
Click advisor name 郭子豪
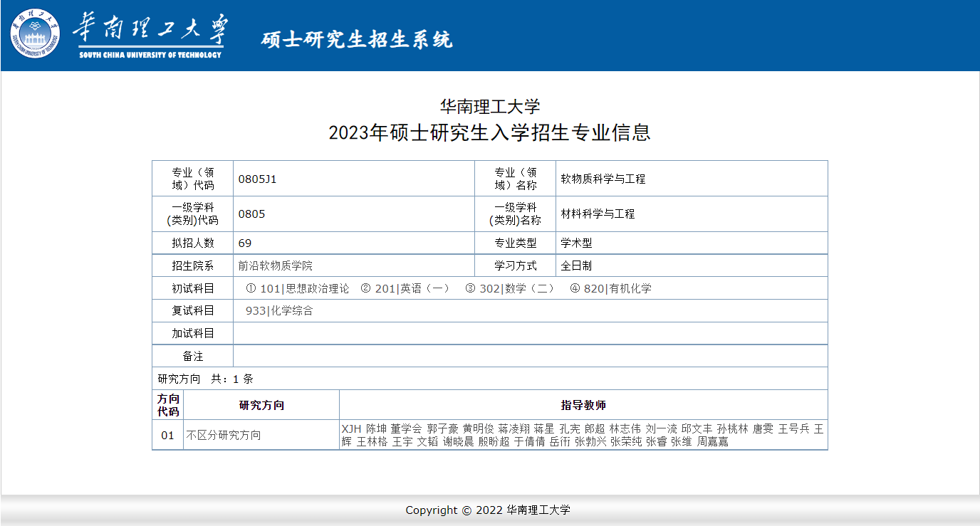click(x=442, y=428)
